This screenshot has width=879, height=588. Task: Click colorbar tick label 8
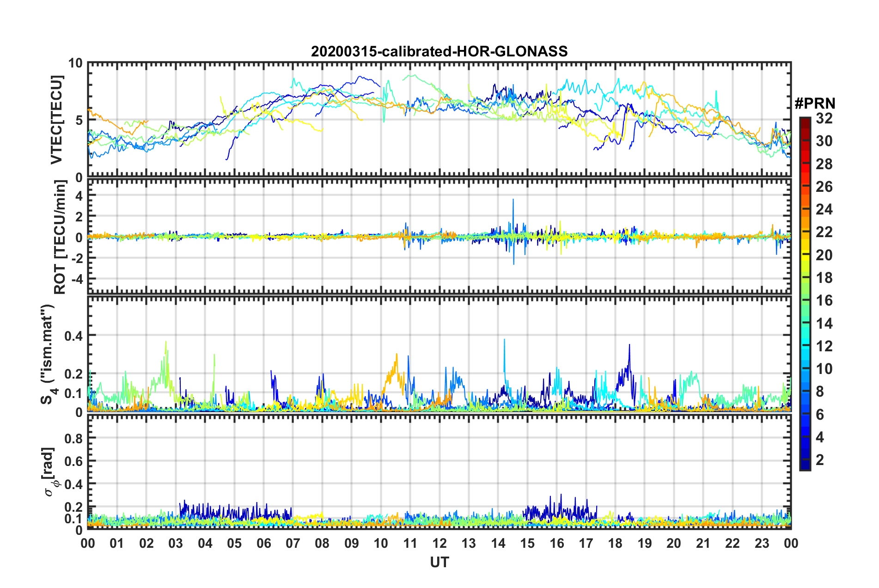click(820, 392)
